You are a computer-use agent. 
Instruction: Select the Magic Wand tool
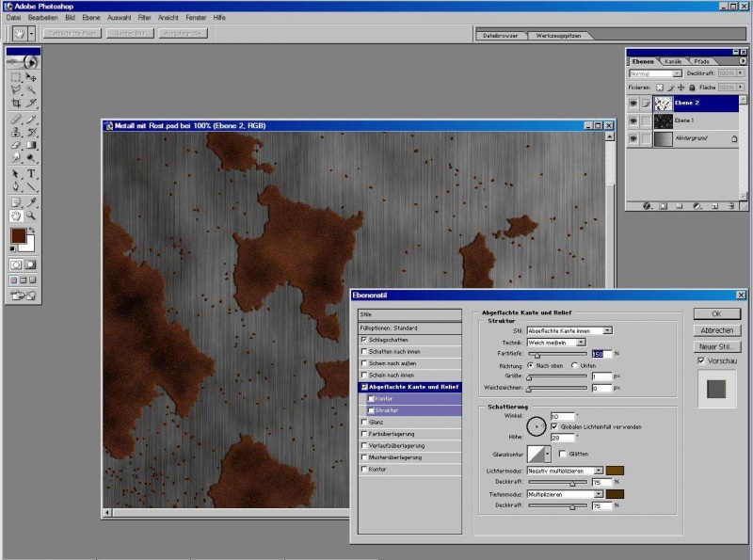[x=31, y=89]
